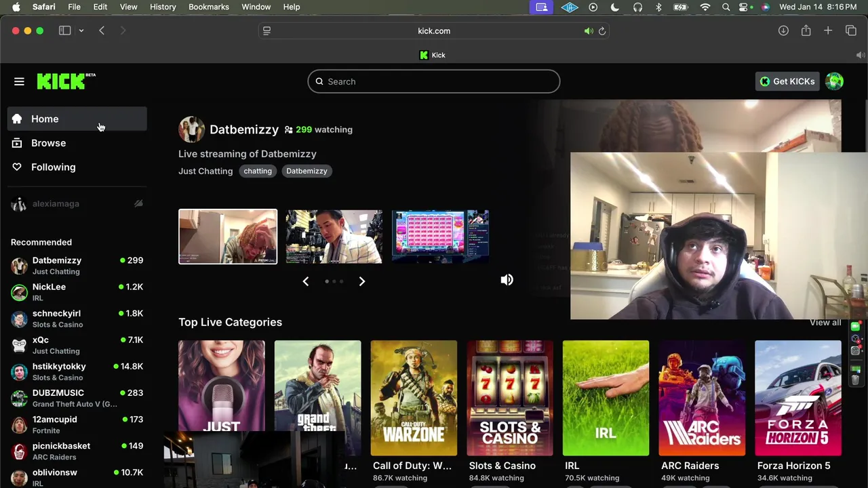Open the Safari share menu
The image size is (868, 488).
(806, 30)
